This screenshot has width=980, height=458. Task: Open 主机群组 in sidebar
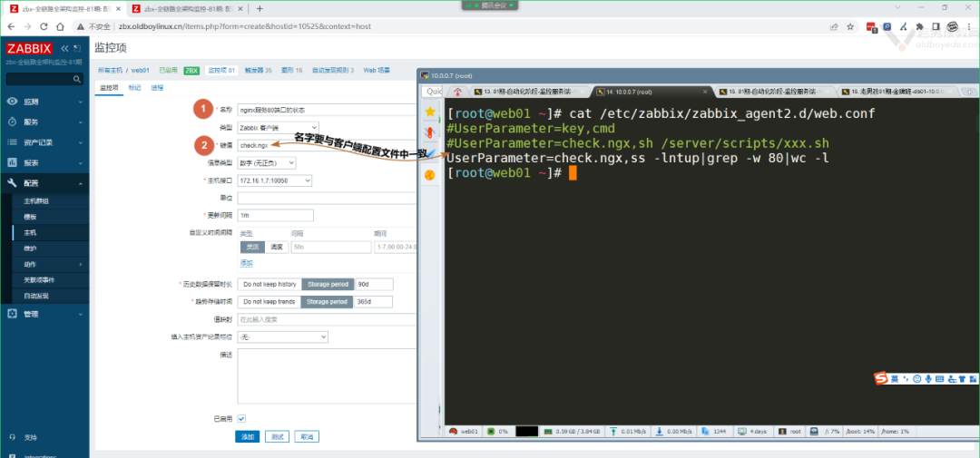(36, 201)
